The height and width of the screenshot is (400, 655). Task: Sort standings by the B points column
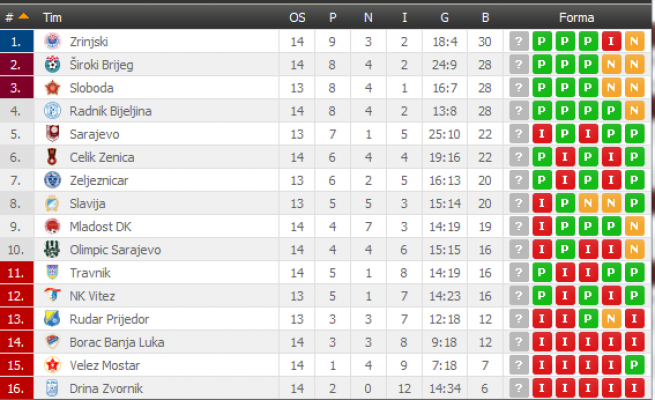pyautogui.click(x=486, y=17)
